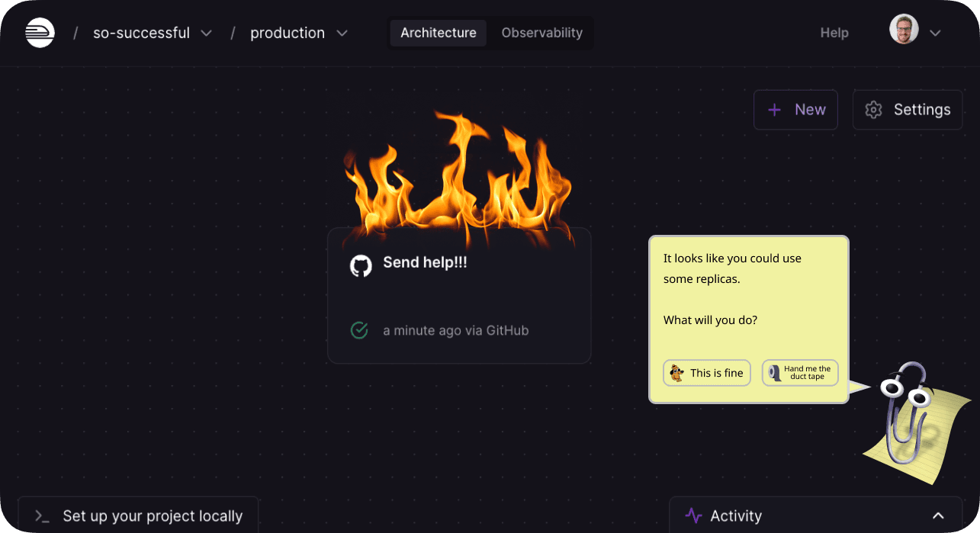Click the green deployment success checkmark
This screenshot has height=533, width=980.
(359, 330)
